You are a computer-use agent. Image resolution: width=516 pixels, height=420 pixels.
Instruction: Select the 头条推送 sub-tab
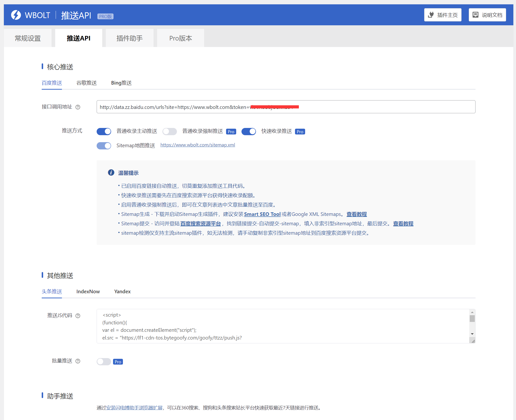point(52,292)
